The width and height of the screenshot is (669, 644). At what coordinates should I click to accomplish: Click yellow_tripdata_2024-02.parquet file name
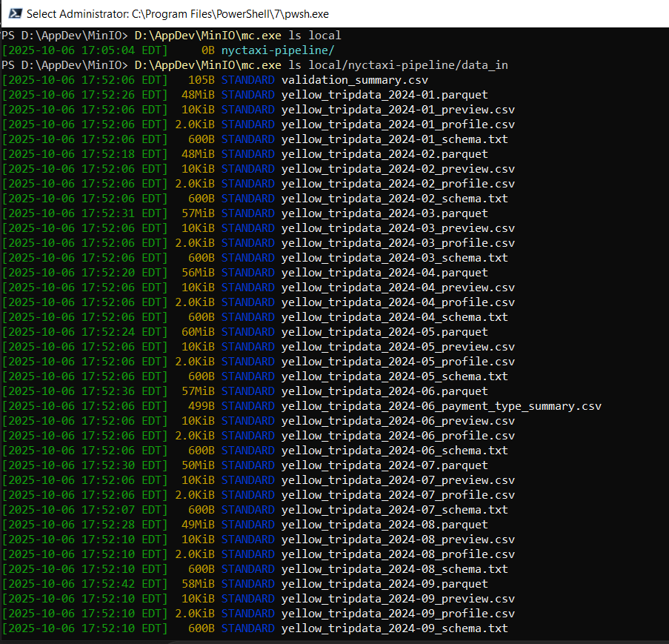pos(385,154)
